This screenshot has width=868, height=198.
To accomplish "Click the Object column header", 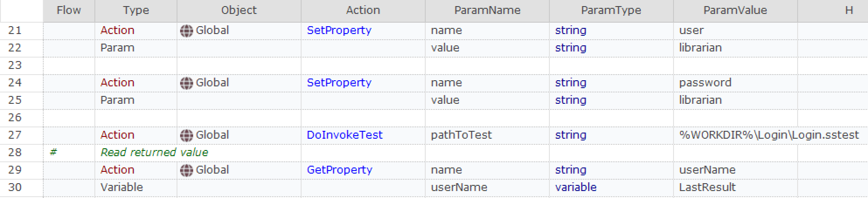I will pyautogui.click(x=239, y=10).
